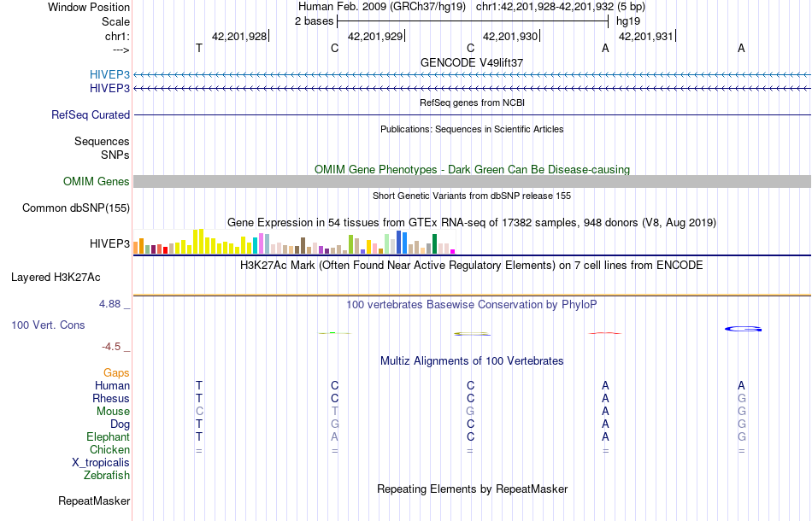Click the -4.5 PhyloP lower scale value
This screenshot has height=521, width=812.
pyautogui.click(x=111, y=347)
